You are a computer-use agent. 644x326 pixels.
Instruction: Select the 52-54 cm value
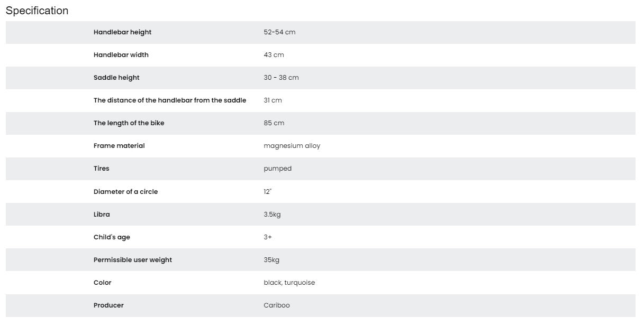[x=279, y=32]
